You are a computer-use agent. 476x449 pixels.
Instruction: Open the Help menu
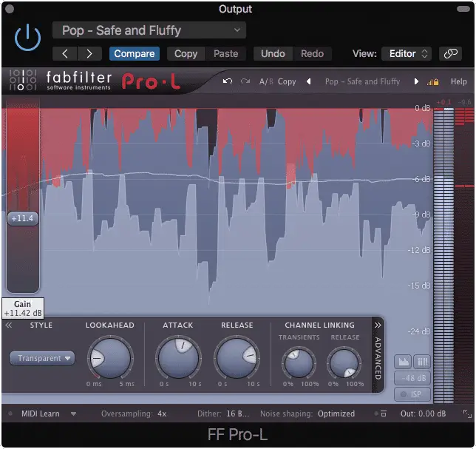pyautogui.click(x=458, y=81)
